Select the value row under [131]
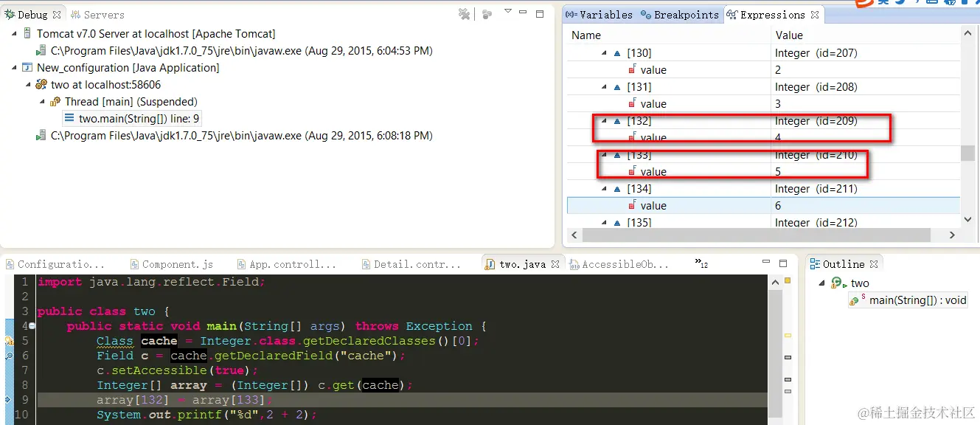Image resolution: width=980 pixels, height=425 pixels. [763, 104]
